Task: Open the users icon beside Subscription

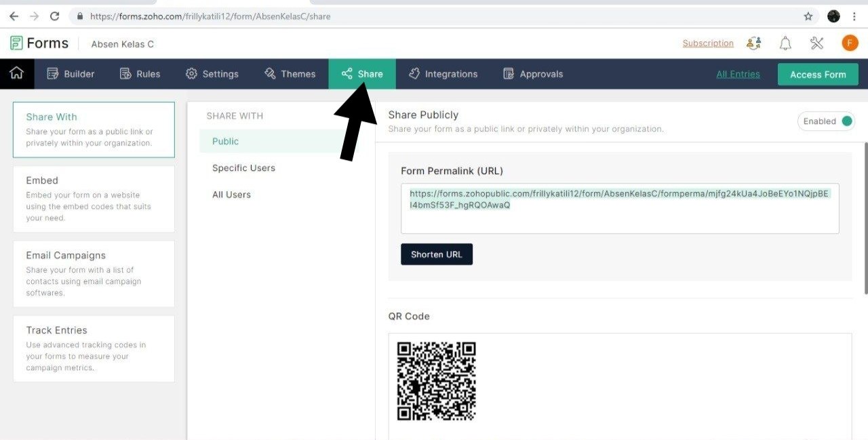Action: tap(753, 43)
